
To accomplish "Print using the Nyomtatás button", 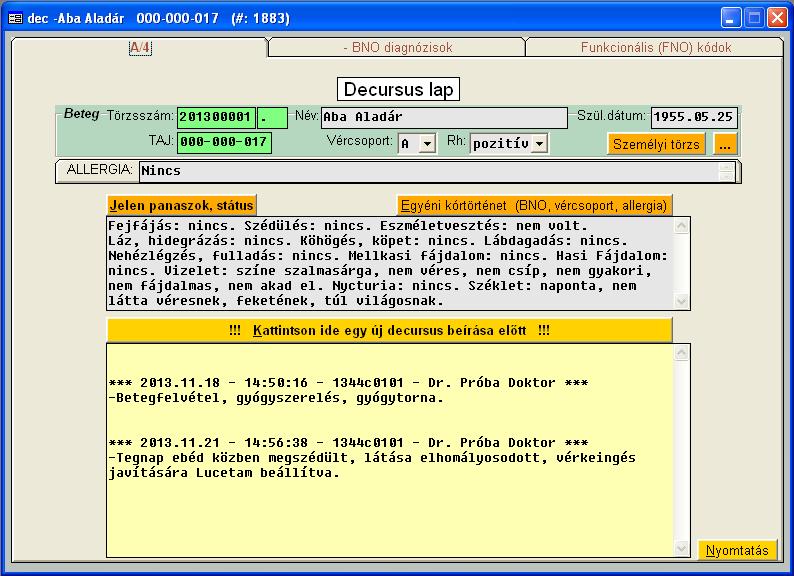I will [736, 550].
